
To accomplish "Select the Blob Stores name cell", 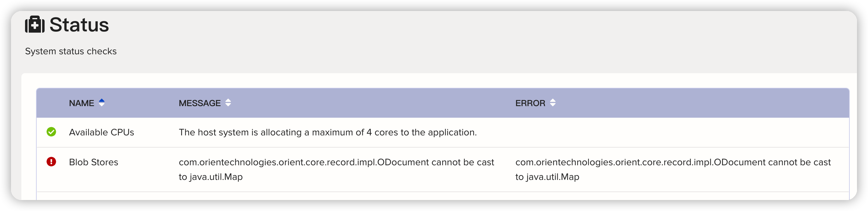I will click(93, 162).
